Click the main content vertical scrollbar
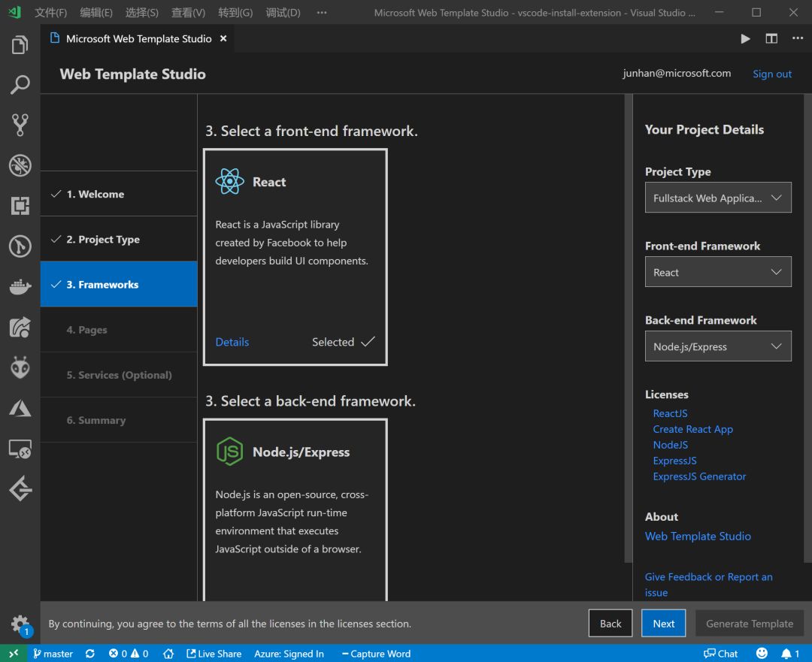The image size is (812, 662). 628,328
